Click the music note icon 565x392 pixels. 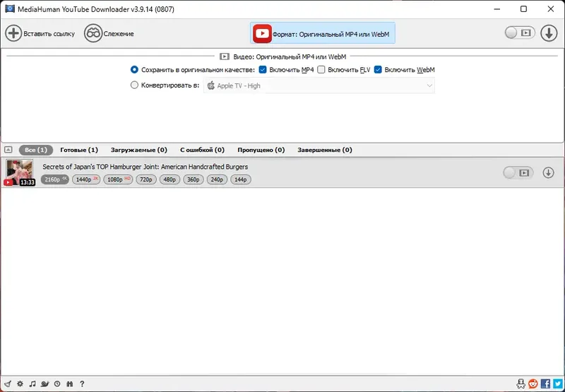[x=32, y=384]
